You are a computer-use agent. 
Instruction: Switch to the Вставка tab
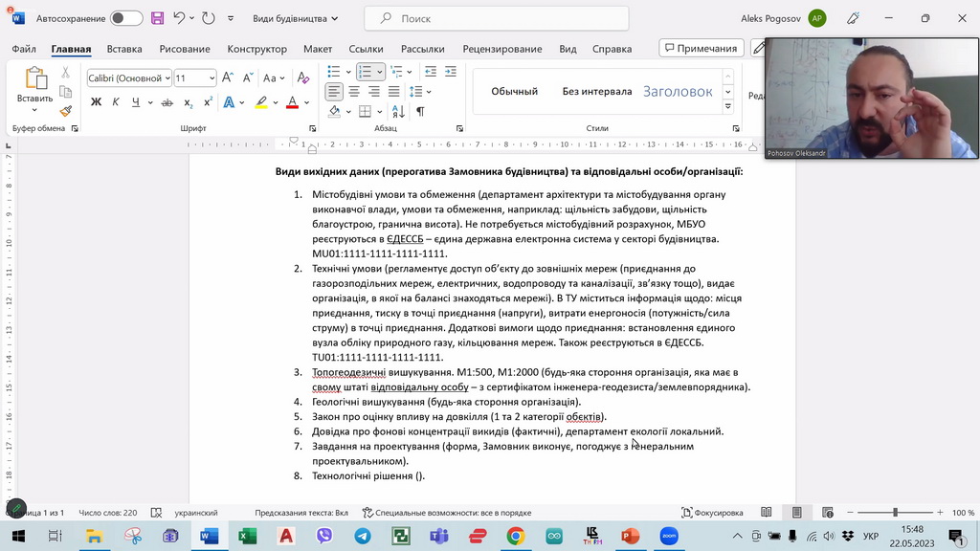tap(124, 49)
